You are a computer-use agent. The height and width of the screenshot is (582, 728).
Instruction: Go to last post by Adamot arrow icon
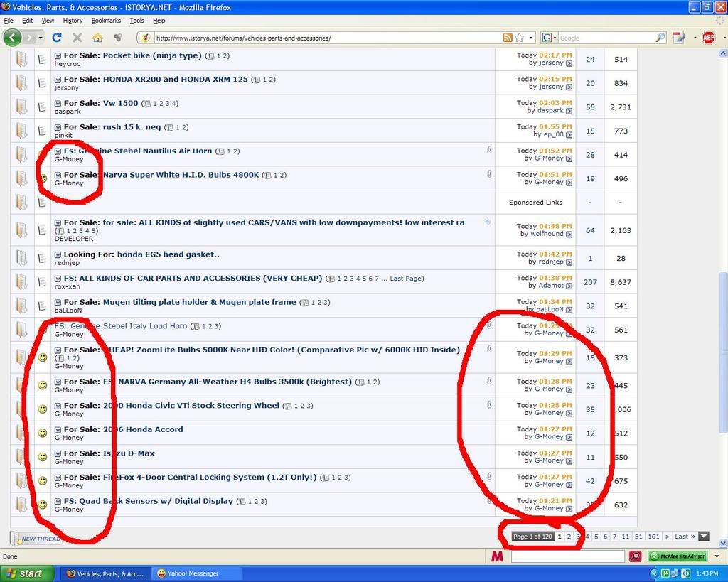click(569, 286)
